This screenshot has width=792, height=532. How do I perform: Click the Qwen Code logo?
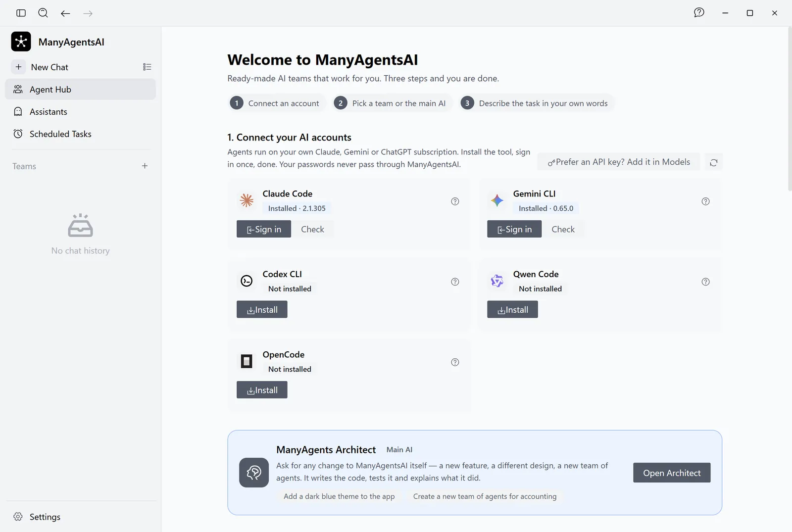click(497, 281)
